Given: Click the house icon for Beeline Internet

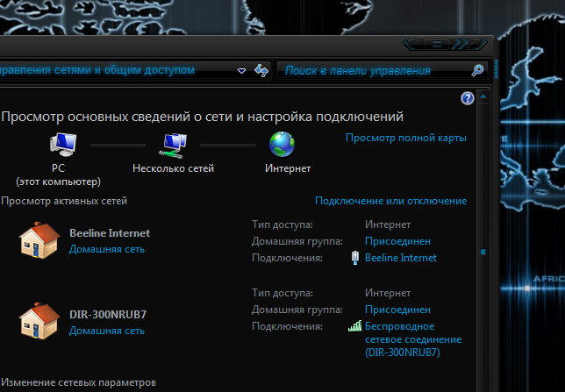Looking at the screenshot, I should tap(39, 240).
